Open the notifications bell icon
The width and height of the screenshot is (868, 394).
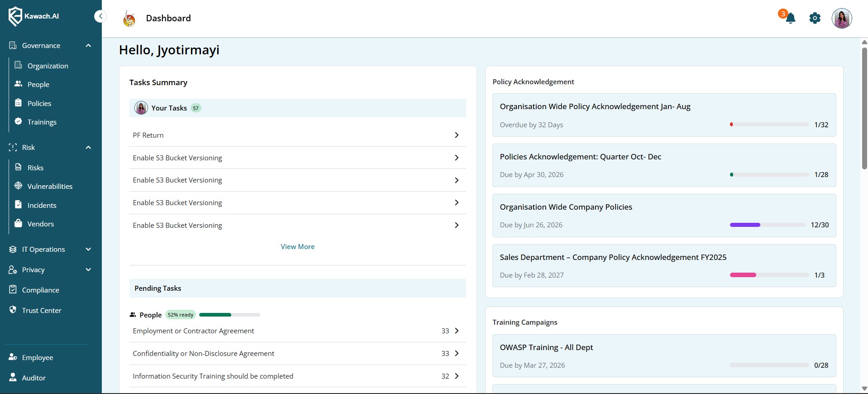(x=790, y=19)
